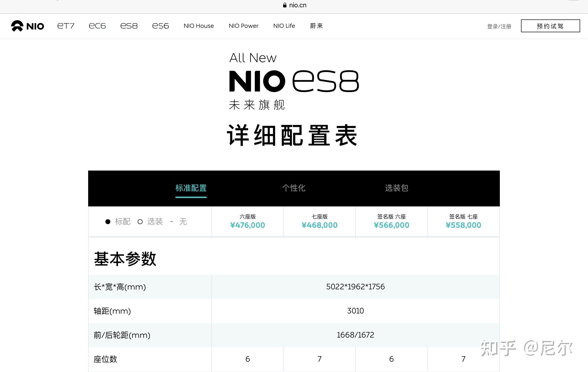This screenshot has height=372, width=588.
Task: Switch to the 个性化 tab
Action: [294, 188]
